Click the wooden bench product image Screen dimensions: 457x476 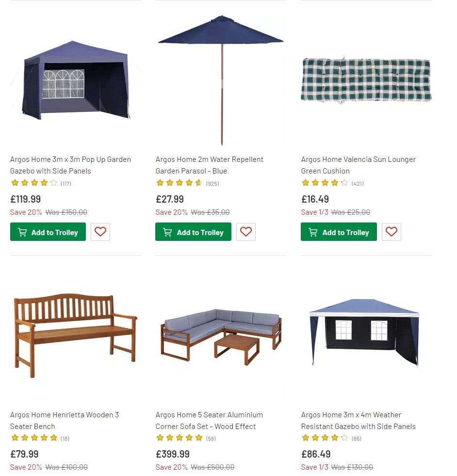click(x=75, y=339)
